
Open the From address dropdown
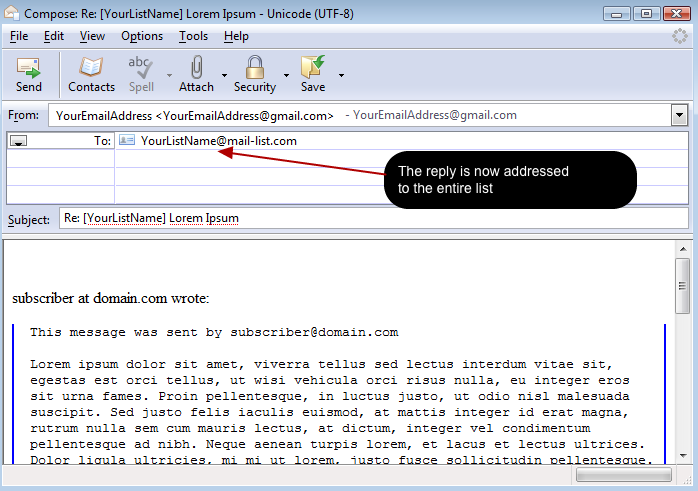point(679,115)
